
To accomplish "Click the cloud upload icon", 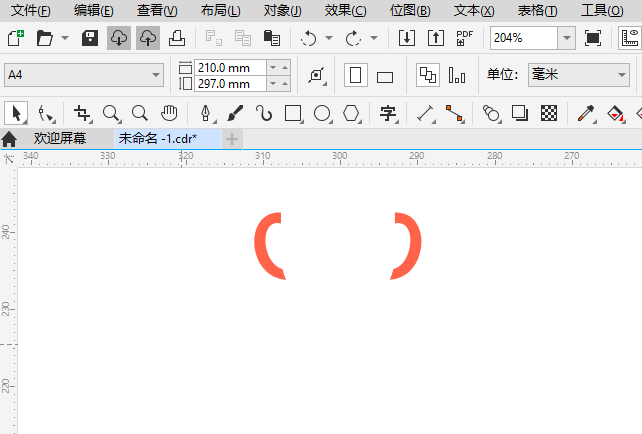I will tap(148, 38).
